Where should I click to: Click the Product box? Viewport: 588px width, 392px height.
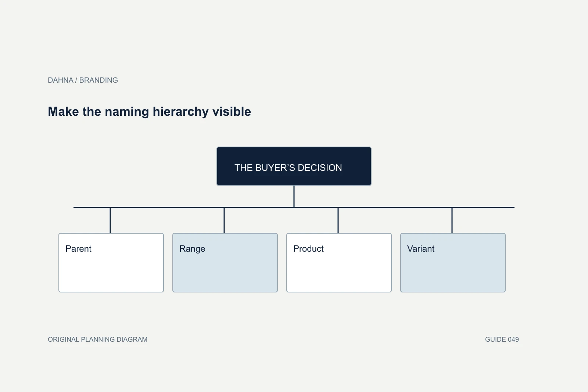339,263
